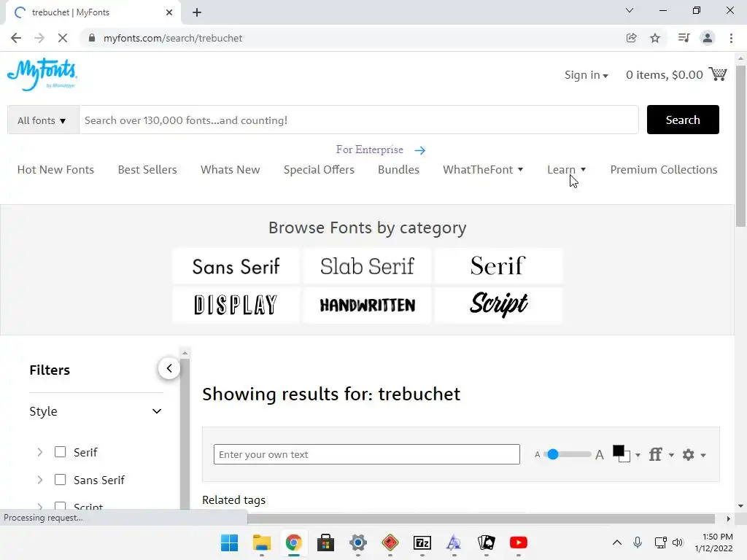Collapse the Filters panel with arrow button
747x560 pixels.
(169, 368)
